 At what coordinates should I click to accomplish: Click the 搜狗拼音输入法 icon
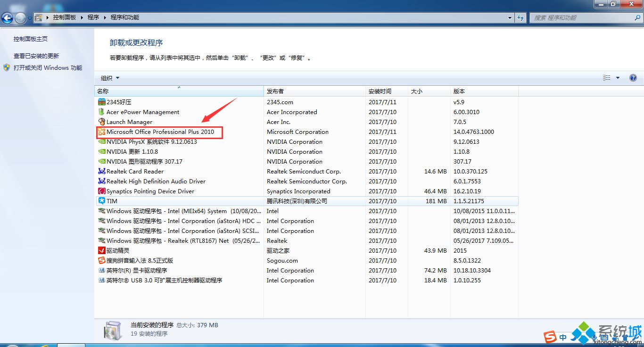coord(101,260)
